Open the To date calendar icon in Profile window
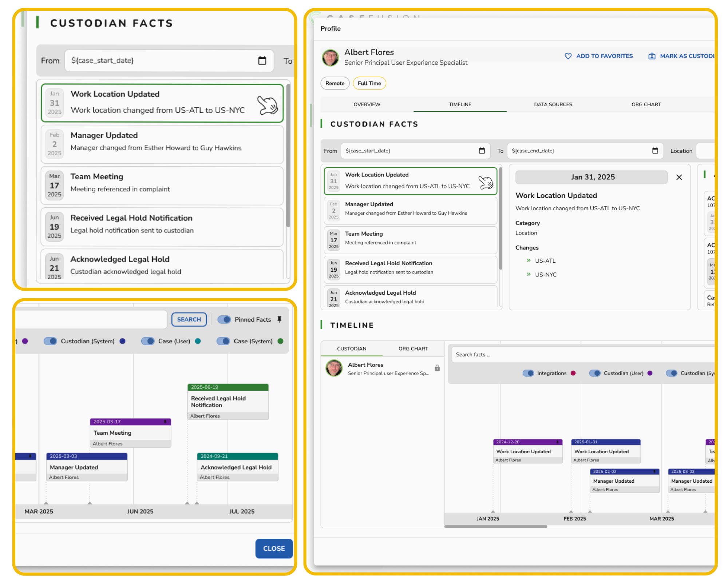Viewport: 728px width, 582px height. click(655, 151)
